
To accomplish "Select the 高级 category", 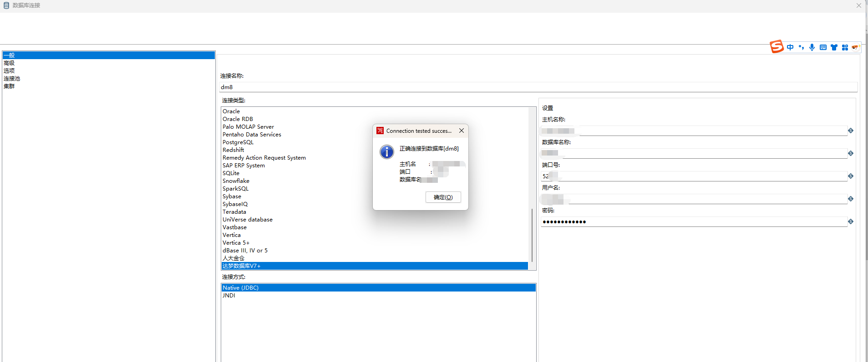I will pyautogui.click(x=108, y=63).
